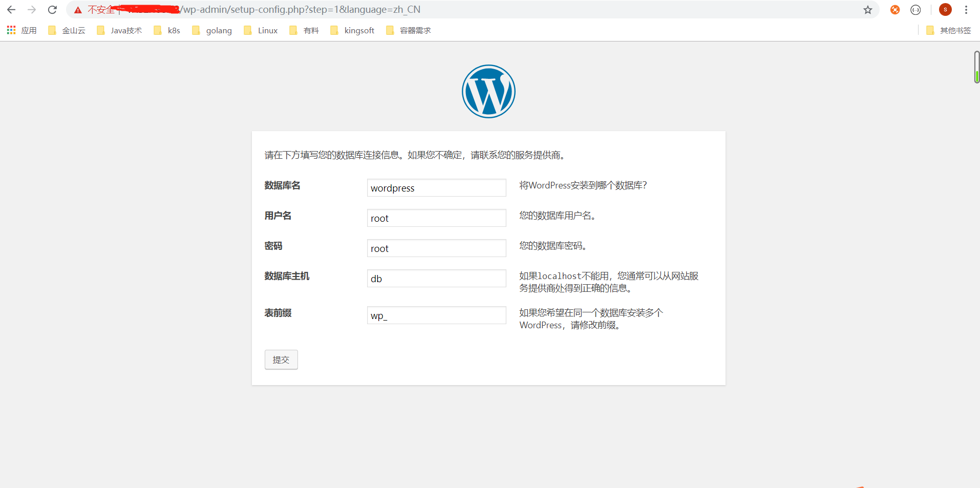980x488 pixels.
Task: Click the browser back arrow
Action: (11, 10)
